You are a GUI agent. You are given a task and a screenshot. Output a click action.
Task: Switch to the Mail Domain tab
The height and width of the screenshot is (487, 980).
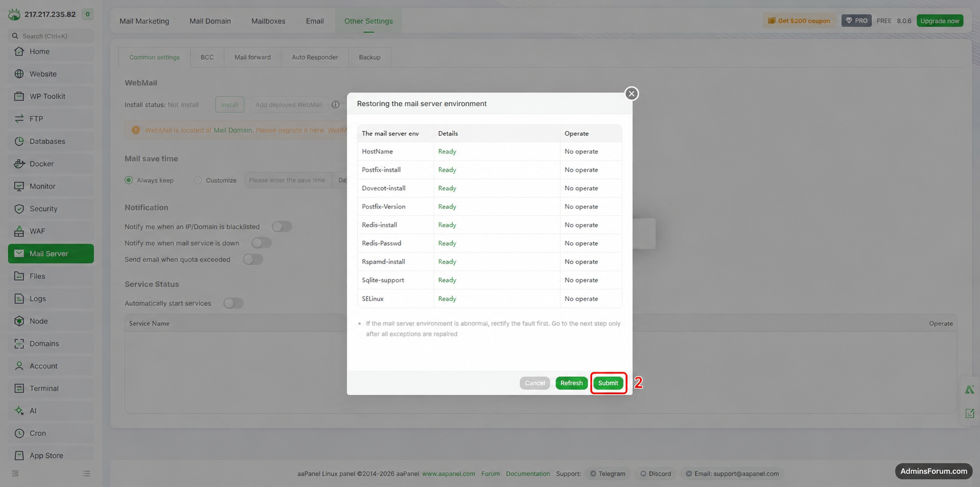210,21
